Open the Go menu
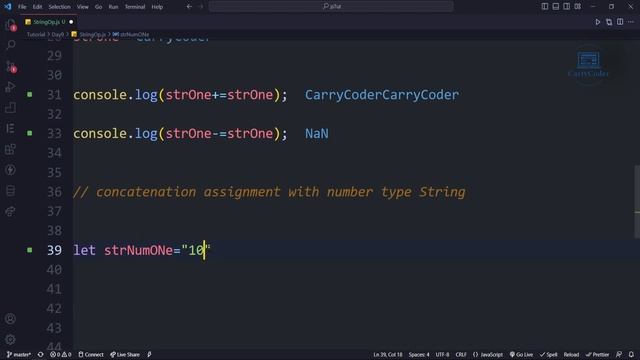The width and height of the screenshot is (640, 360). (x=98, y=7)
